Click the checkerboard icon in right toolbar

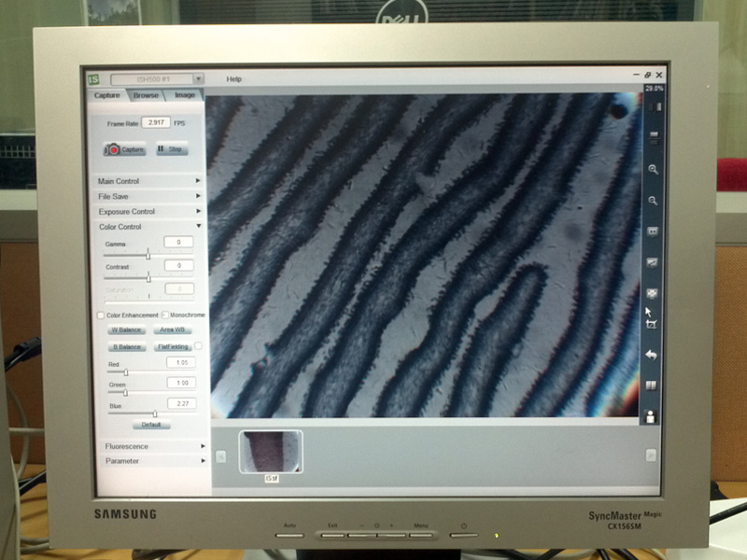pos(653,293)
